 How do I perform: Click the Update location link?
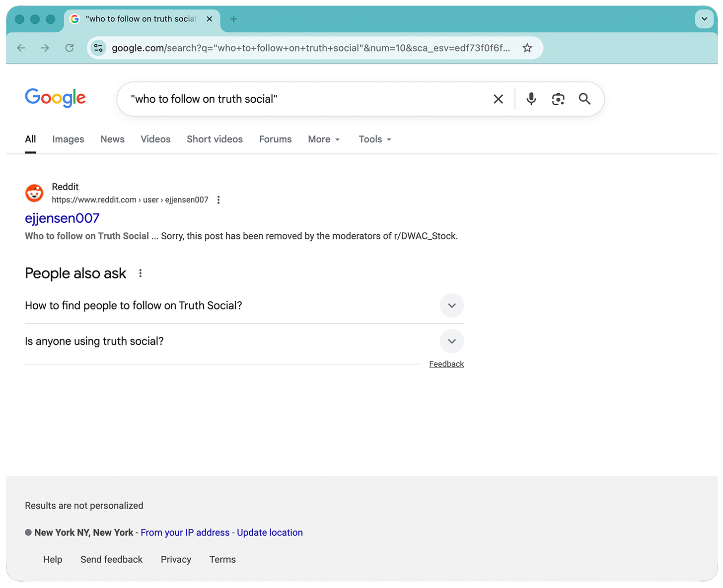(270, 532)
